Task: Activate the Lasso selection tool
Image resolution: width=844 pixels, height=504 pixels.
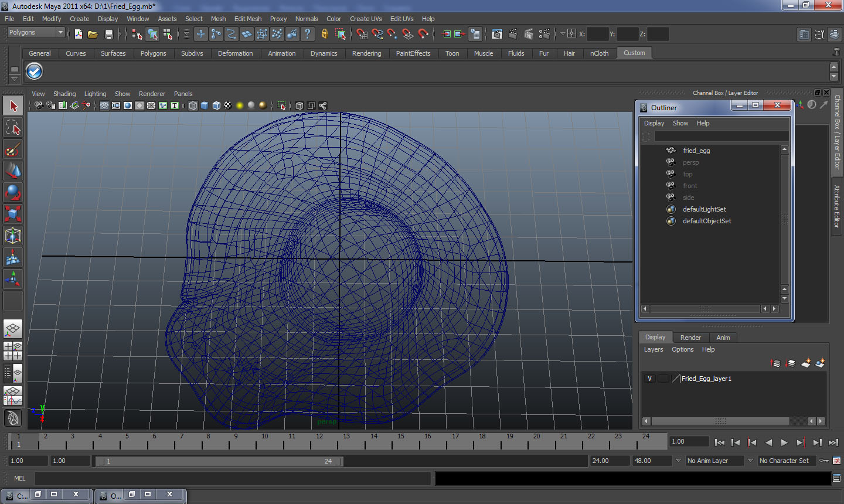Action: [x=13, y=127]
